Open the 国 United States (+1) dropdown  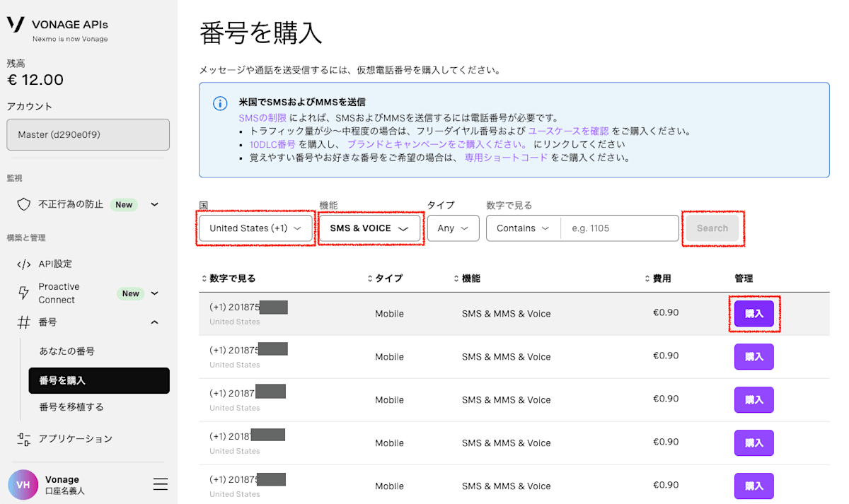pyautogui.click(x=255, y=228)
